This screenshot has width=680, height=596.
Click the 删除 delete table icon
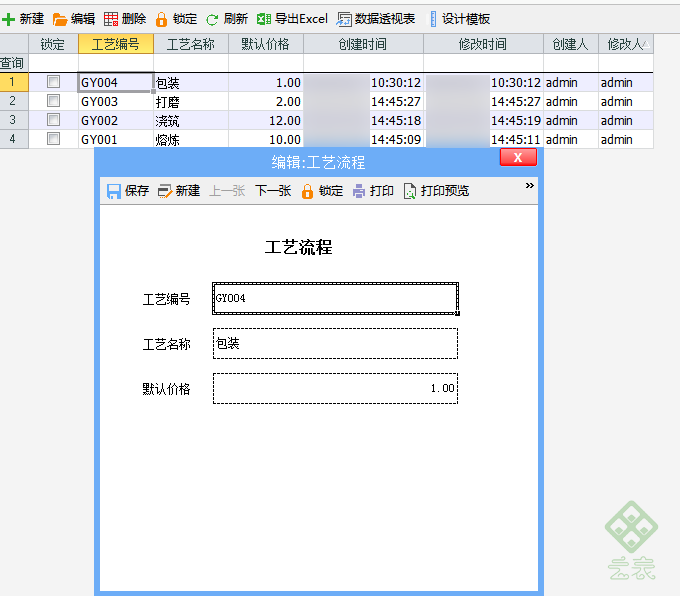coord(111,19)
